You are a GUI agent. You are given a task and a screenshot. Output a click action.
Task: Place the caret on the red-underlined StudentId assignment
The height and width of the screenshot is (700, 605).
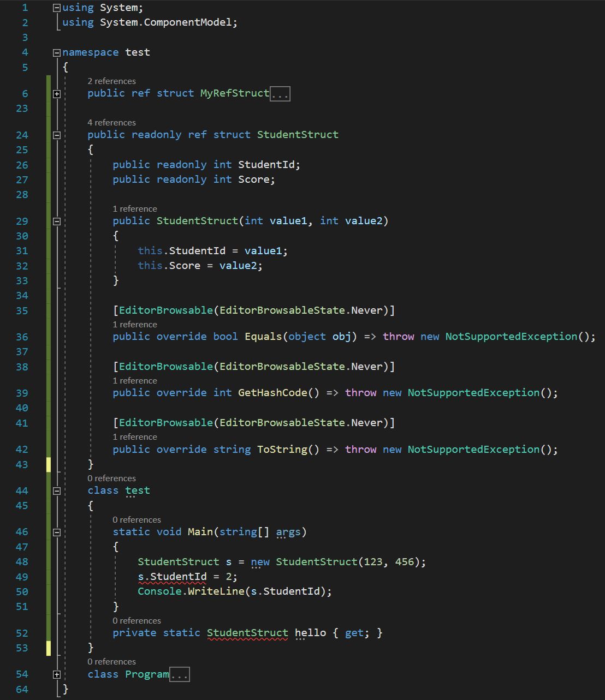173,576
